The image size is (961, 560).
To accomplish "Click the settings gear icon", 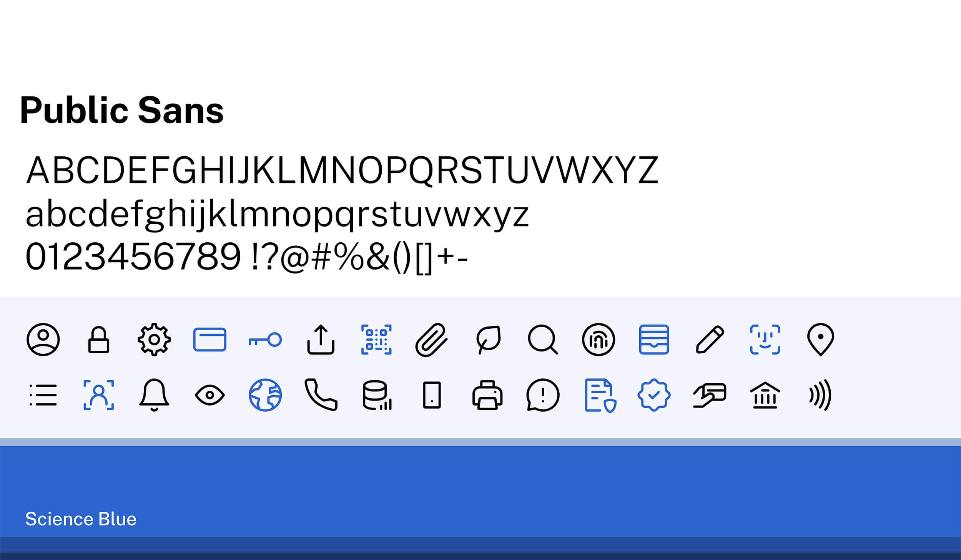I will pyautogui.click(x=154, y=340).
